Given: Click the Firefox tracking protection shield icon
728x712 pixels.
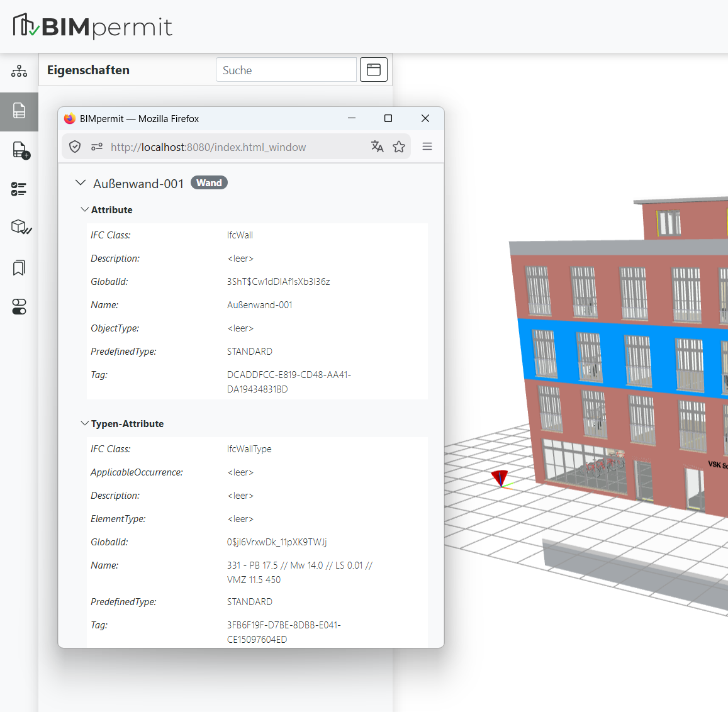Looking at the screenshot, I should coord(75,147).
